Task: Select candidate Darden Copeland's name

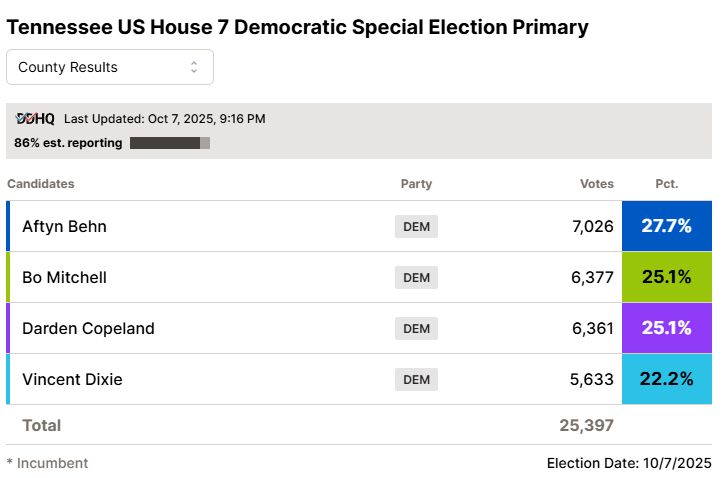Action: click(88, 328)
